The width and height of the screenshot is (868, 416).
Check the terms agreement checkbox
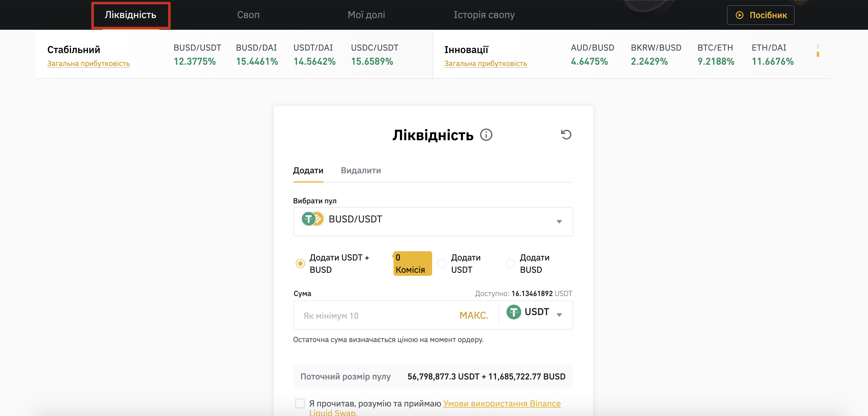coord(300,403)
